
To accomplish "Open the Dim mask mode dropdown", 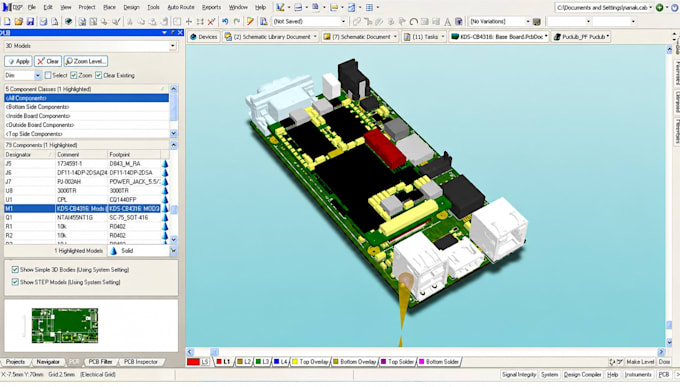I will point(38,75).
